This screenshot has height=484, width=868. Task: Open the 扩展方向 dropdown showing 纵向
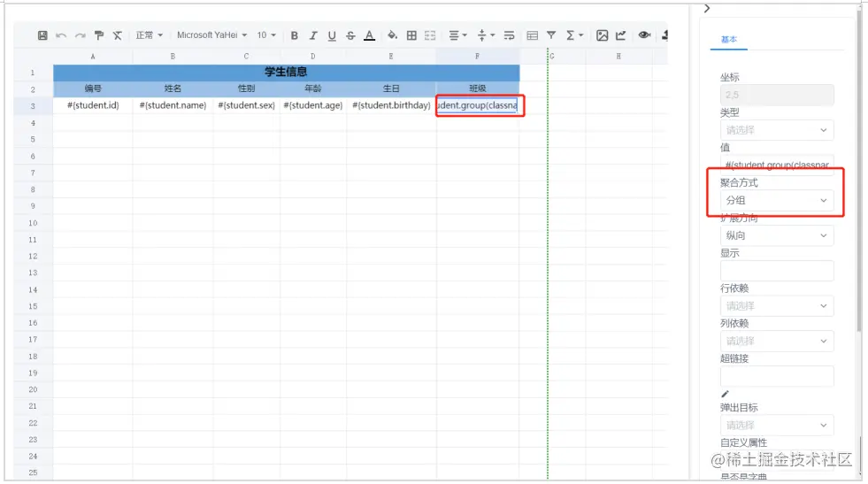coord(777,235)
